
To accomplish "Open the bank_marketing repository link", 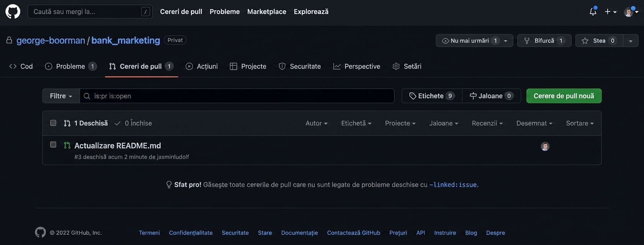I will (126, 40).
